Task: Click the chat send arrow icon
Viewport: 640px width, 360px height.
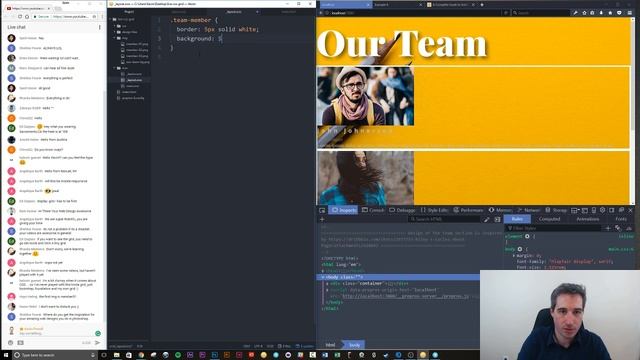Action: [x=97, y=343]
